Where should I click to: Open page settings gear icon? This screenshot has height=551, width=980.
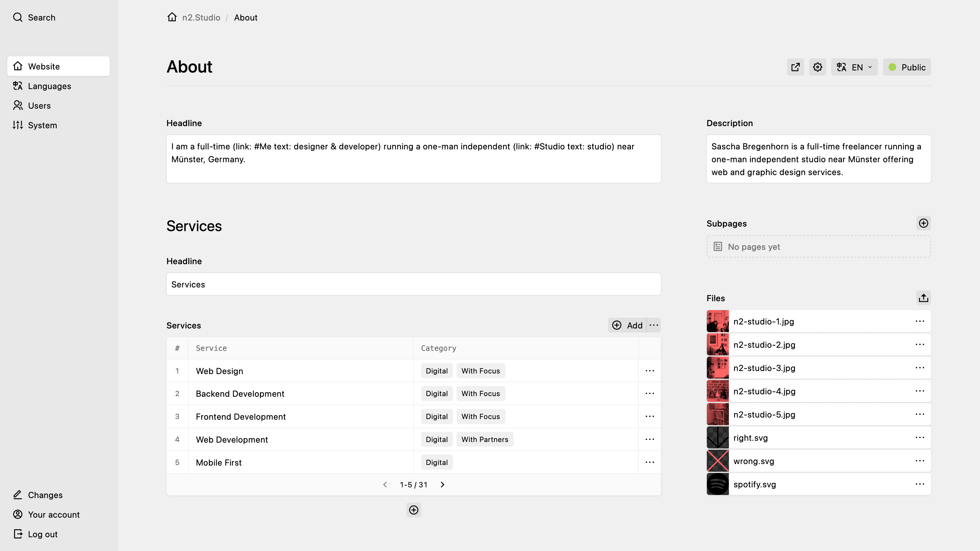(x=818, y=67)
